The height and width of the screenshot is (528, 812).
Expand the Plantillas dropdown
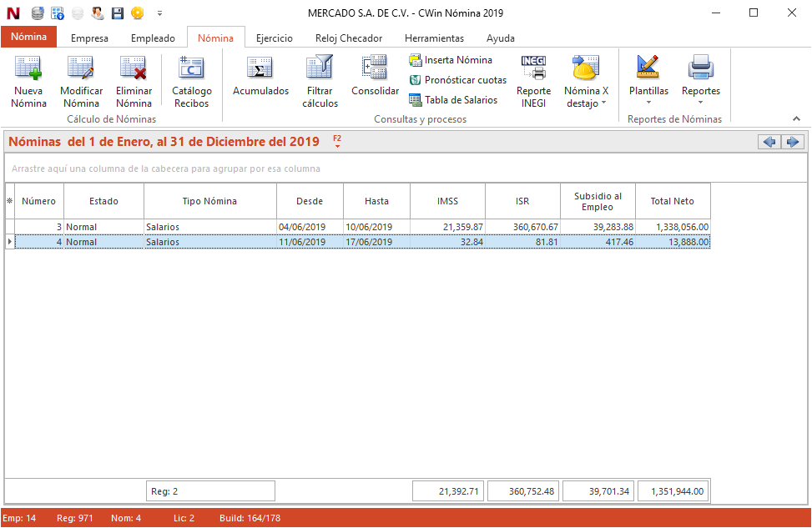[648, 82]
